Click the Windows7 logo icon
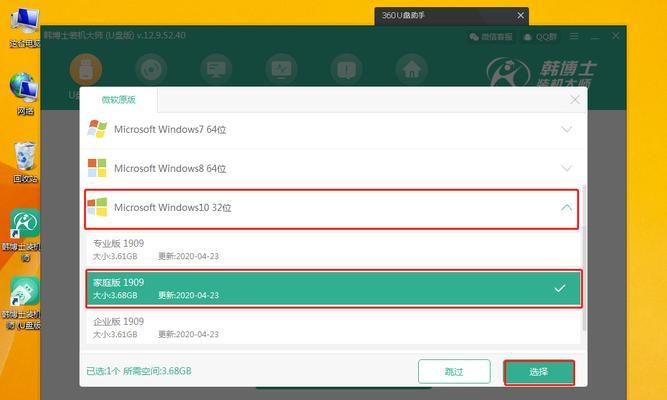 [x=97, y=129]
